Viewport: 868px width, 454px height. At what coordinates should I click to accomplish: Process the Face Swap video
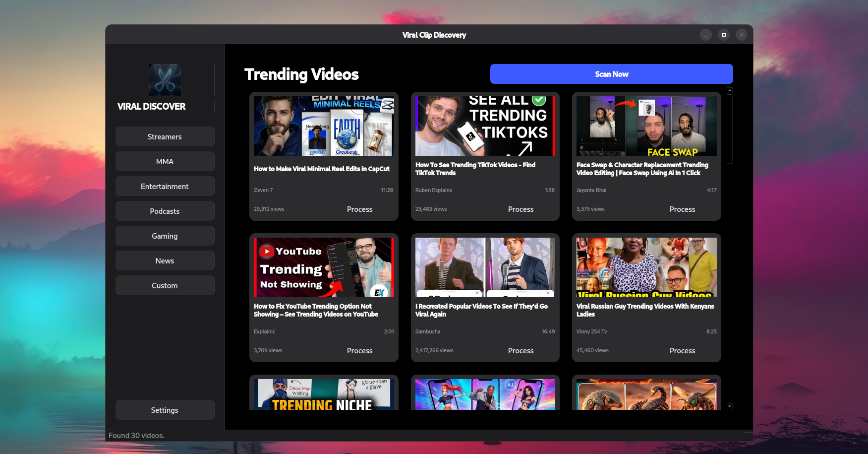682,209
